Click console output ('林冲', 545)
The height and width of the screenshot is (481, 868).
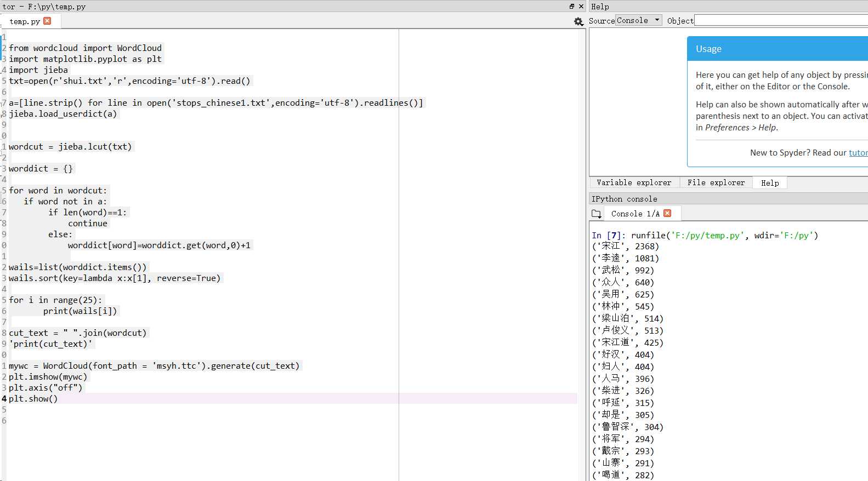pos(623,307)
